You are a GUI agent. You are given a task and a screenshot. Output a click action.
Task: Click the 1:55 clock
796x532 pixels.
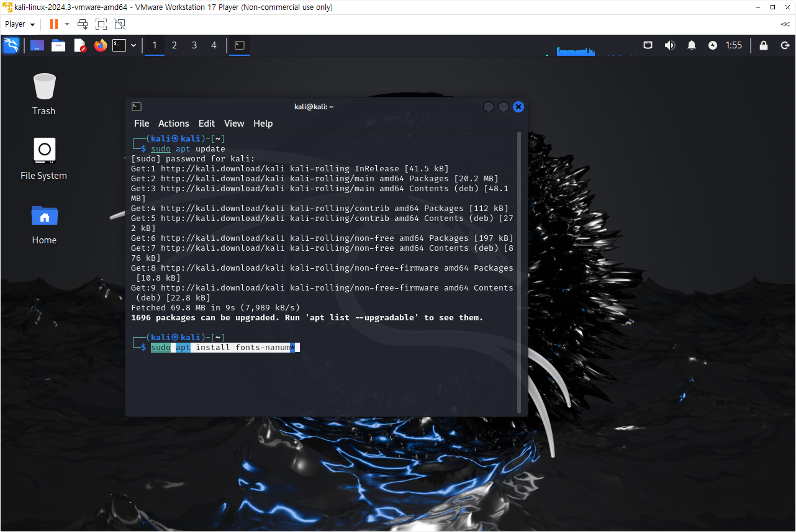click(734, 45)
